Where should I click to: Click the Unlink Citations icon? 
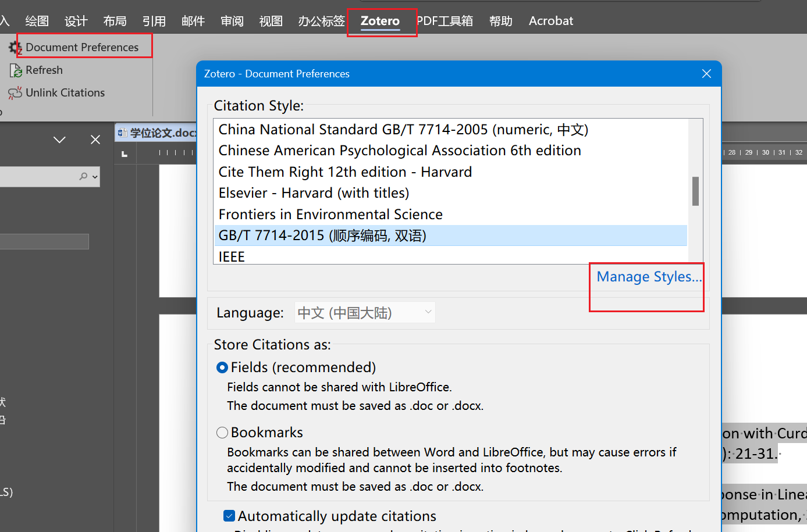15,93
